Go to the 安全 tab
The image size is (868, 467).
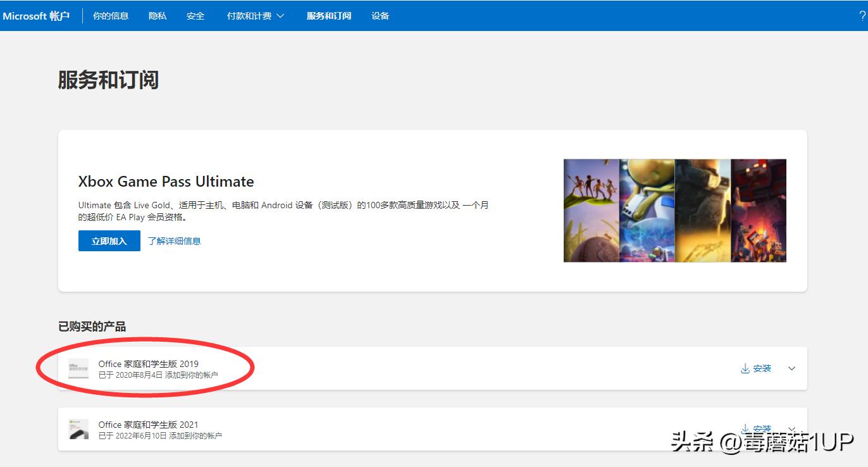tap(195, 15)
